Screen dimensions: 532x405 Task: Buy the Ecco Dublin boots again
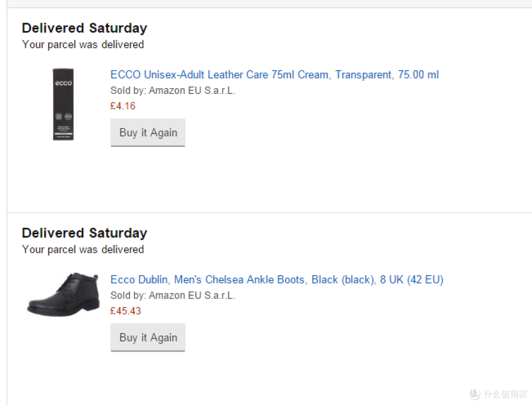(148, 338)
